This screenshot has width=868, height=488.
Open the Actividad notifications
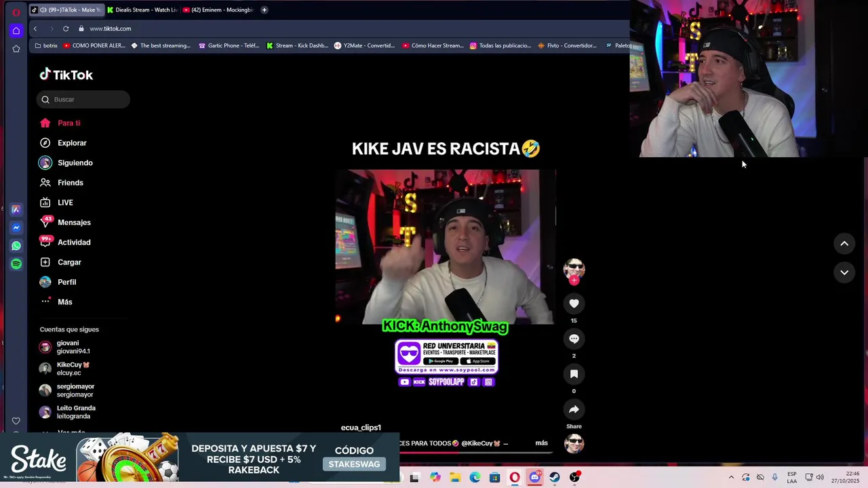coord(65,242)
